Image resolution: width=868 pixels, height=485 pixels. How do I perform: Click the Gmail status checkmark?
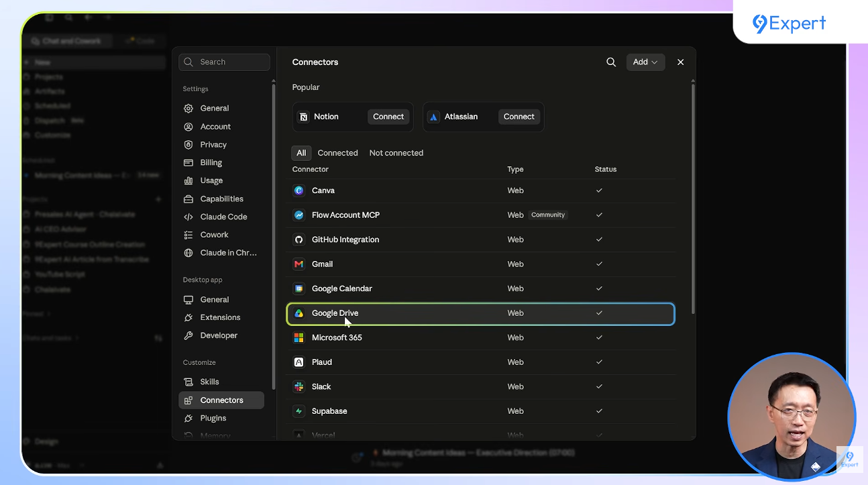tap(599, 264)
